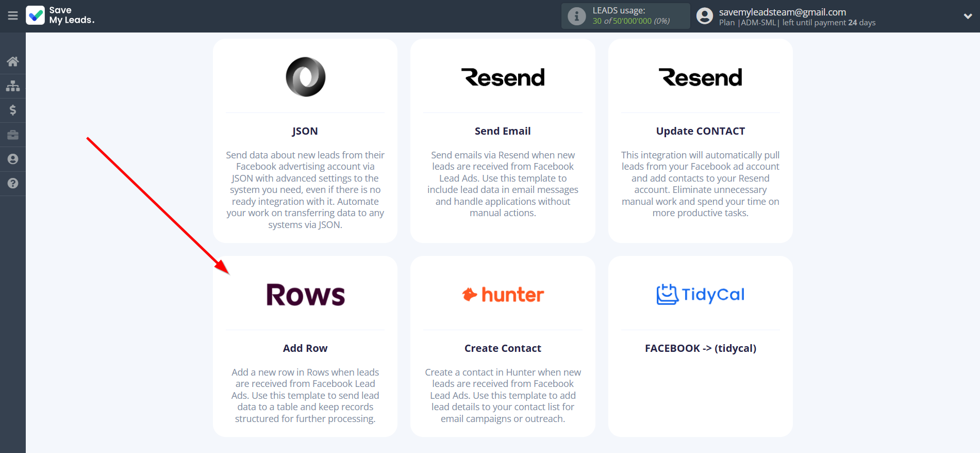
Task: Click the savemyleadsteam@gmail.com account email
Action: [x=783, y=12]
